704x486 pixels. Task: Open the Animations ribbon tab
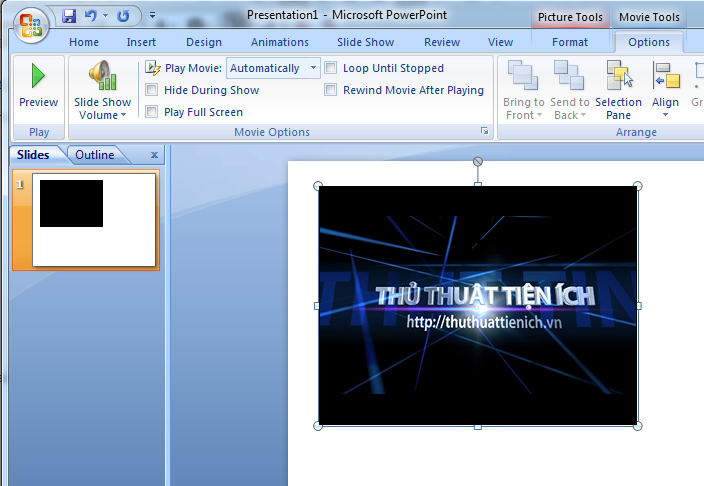280,42
